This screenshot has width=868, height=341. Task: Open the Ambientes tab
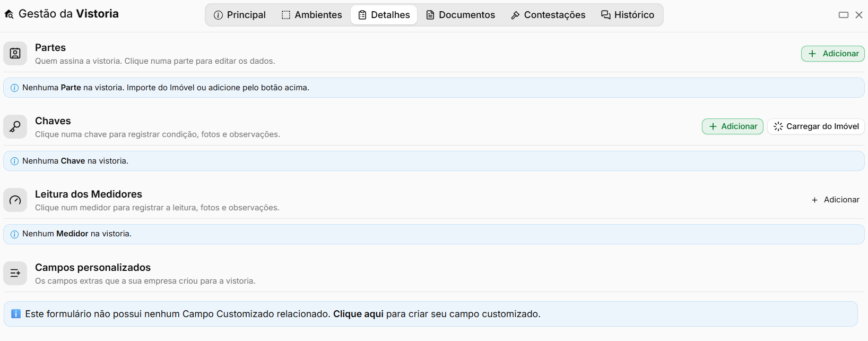coord(312,15)
